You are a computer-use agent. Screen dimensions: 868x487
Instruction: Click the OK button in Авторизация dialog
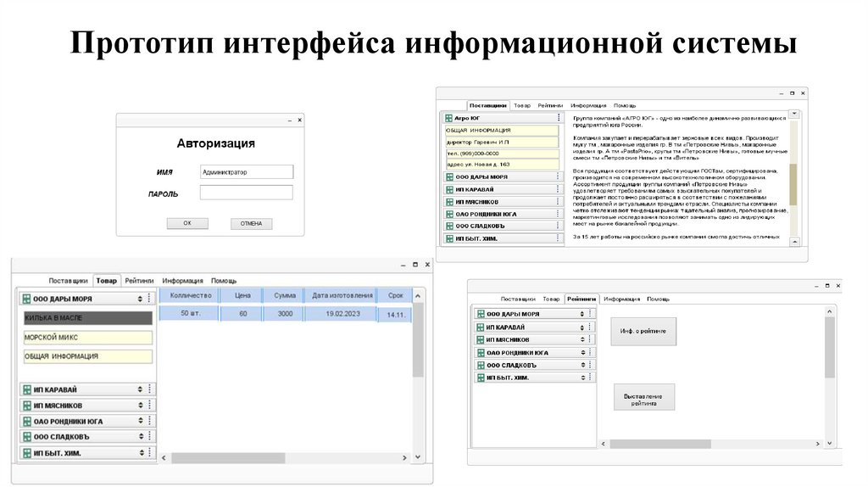[187, 223]
